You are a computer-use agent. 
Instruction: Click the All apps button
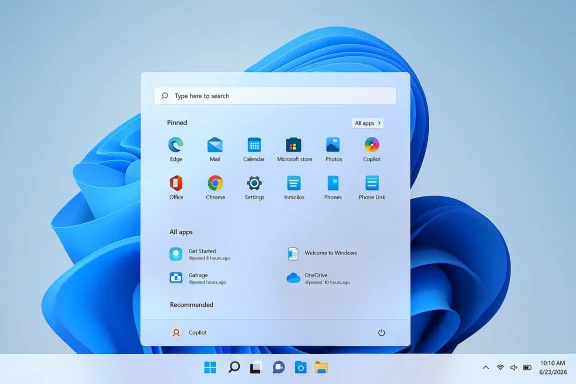click(367, 123)
